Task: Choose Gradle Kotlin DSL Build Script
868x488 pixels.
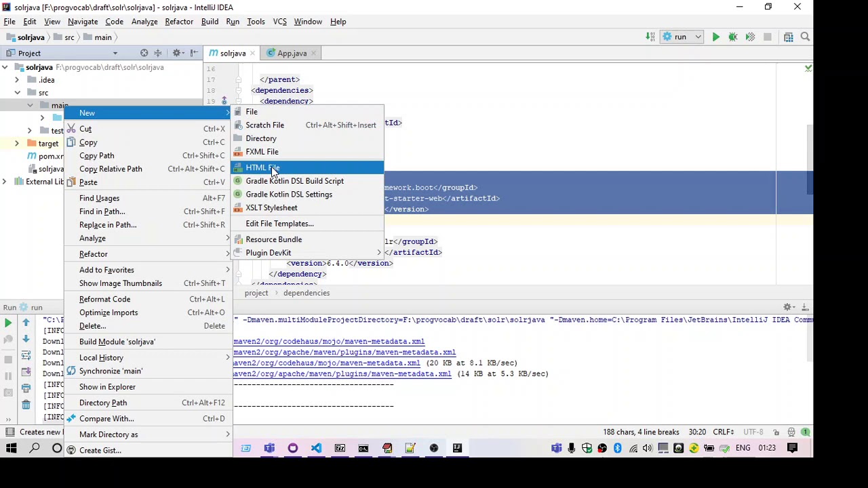Action: pos(307,181)
